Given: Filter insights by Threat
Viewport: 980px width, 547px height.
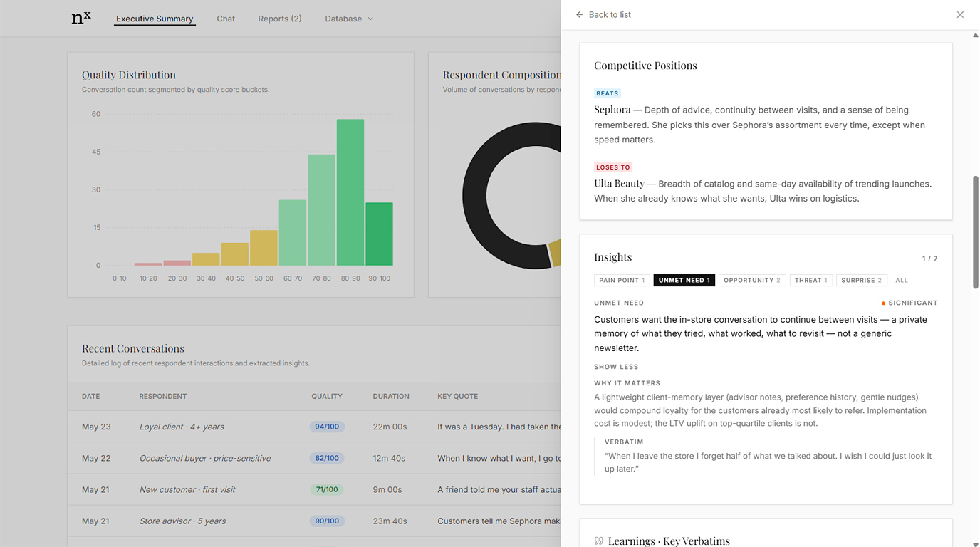Looking at the screenshot, I should pos(810,280).
